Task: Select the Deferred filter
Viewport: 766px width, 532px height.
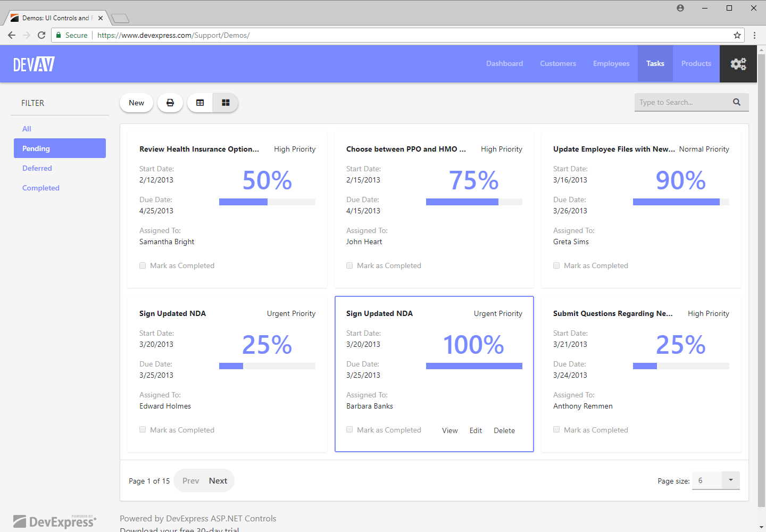Action: [x=37, y=168]
